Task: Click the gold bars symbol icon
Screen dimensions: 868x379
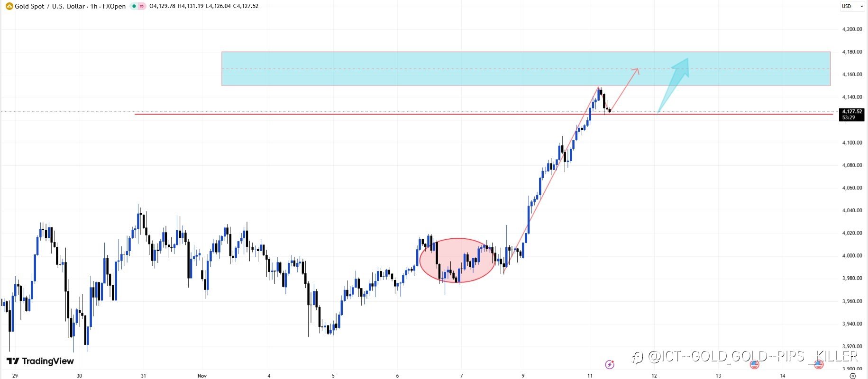Action: [9, 6]
